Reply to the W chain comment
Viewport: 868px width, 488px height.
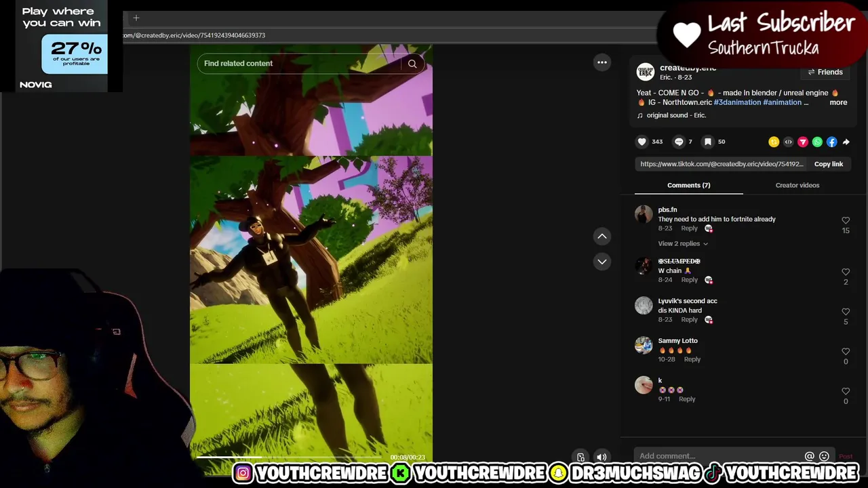[x=689, y=280]
